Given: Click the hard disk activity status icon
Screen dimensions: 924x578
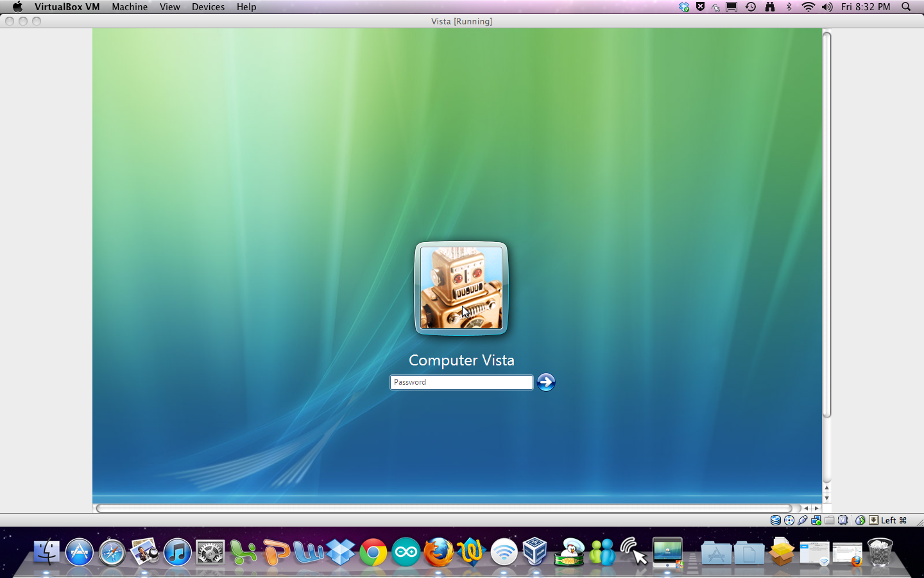Looking at the screenshot, I should pyautogui.click(x=775, y=520).
